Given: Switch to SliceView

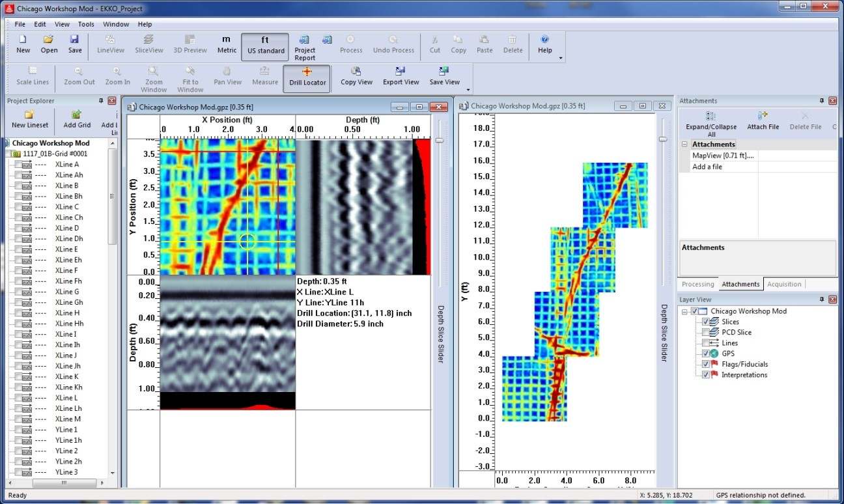Looking at the screenshot, I should click(x=149, y=45).
